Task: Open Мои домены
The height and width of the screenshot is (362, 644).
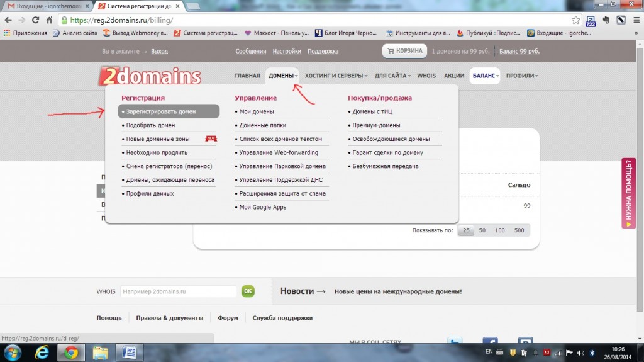Action: point(257,111)
